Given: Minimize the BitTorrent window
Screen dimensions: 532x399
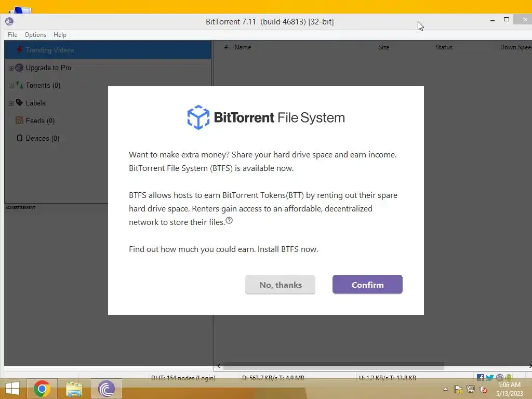Looking at the screenshot, I should click(493, 20).
